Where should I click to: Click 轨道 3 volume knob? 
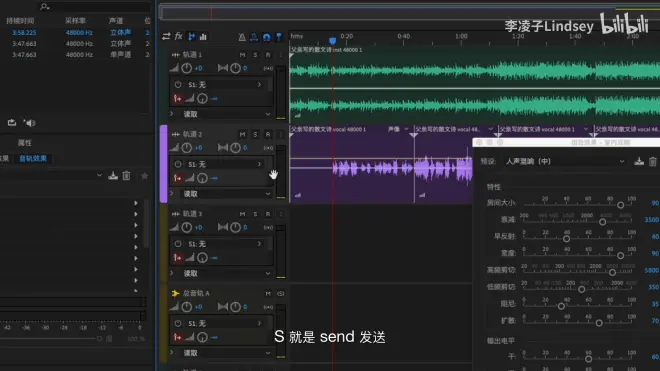[x=187, y=227]
